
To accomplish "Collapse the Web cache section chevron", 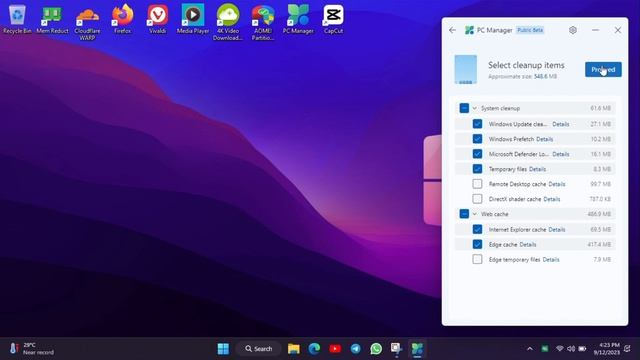I will 475,214.
